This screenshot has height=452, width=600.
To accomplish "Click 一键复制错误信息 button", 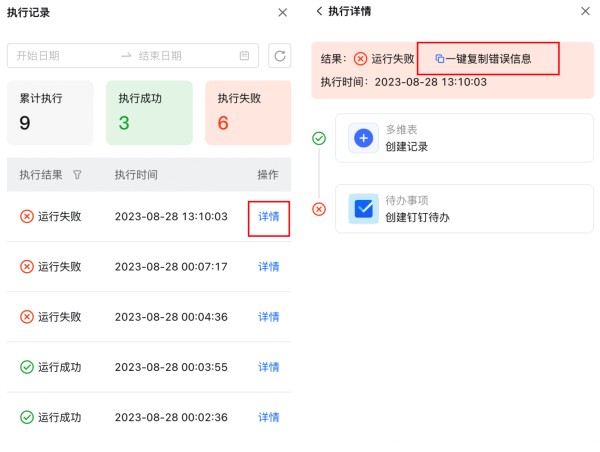I will [x=488, y=59].
